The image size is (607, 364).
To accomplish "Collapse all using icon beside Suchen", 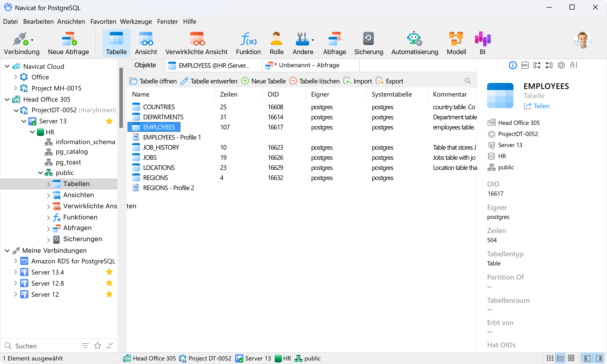I will tap(109, 346).
